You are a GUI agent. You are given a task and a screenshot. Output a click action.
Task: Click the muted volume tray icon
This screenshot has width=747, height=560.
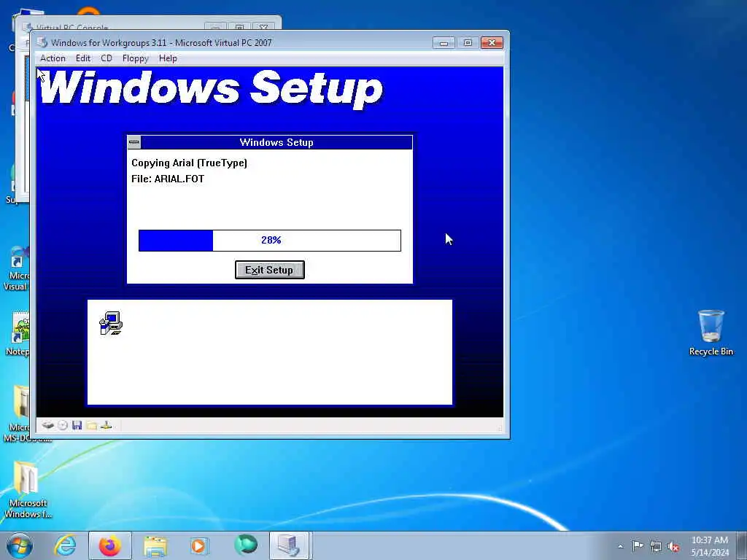[673, 546]
